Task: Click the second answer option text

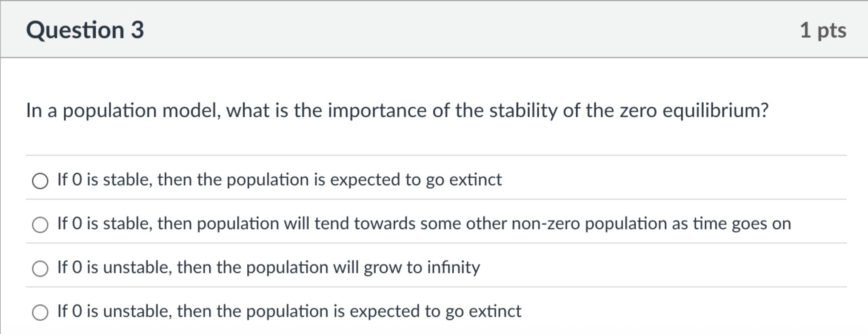Action: click(x=425, y=223)
